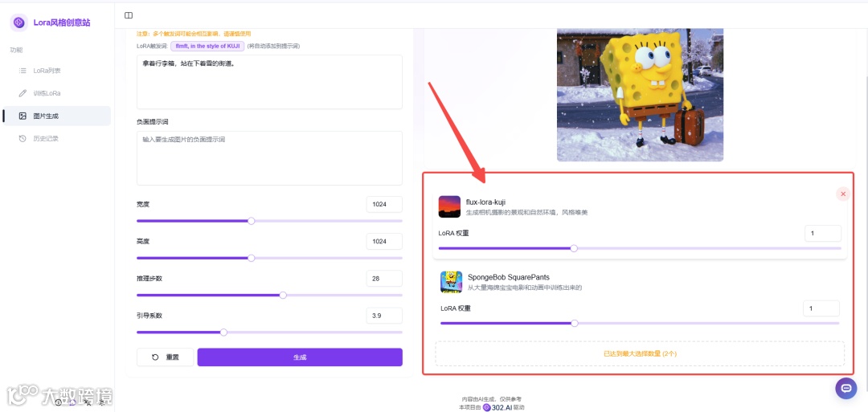
Task: Click the generated SpongeBob snow image
Action: click(x=640, y=95)
